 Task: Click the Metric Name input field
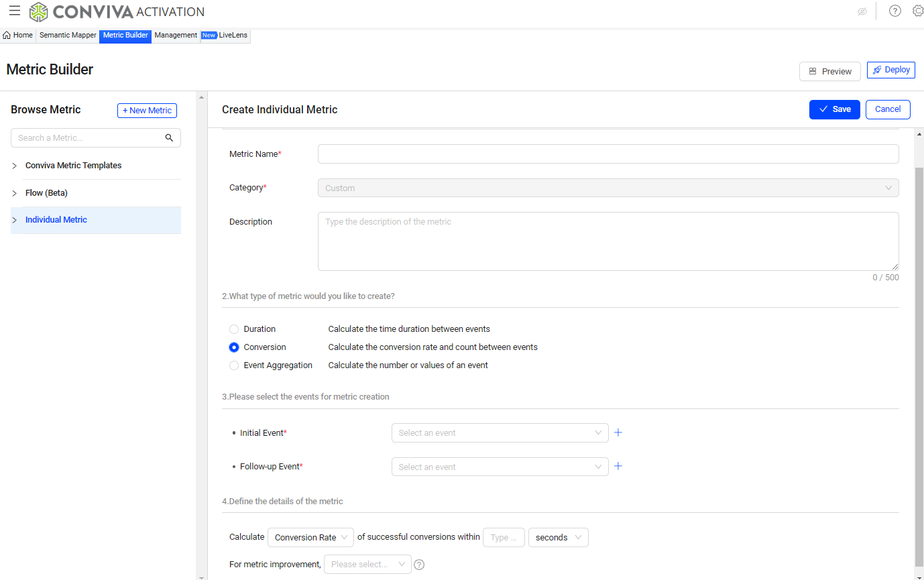click(x=608, y=154)
